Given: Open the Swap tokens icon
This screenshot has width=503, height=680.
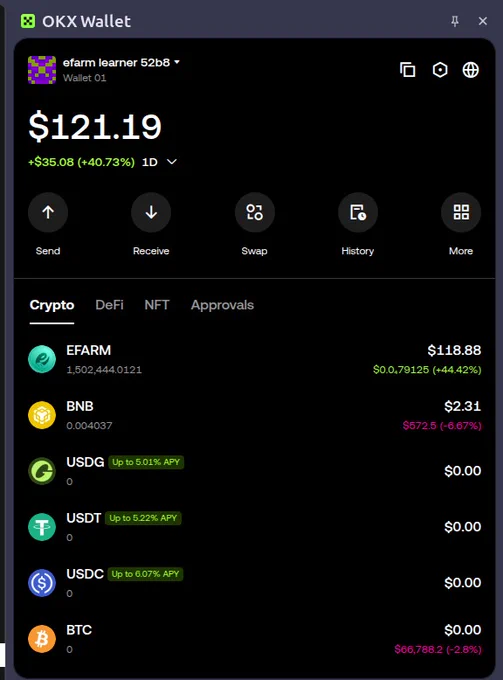Looking at the screenshot, I should [x=255, y=212].
